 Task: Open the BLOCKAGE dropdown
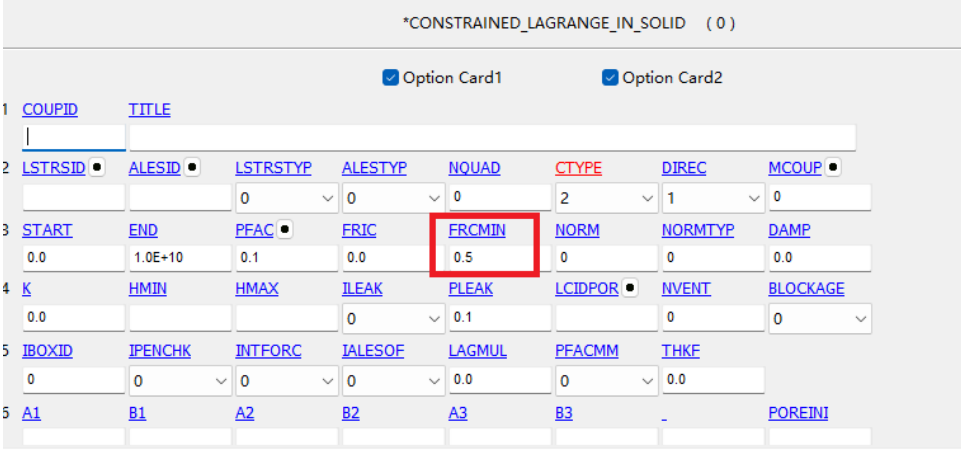820,319
